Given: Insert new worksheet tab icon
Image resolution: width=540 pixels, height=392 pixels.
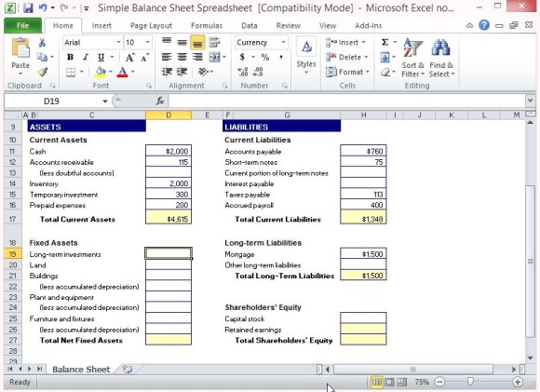Looking at the screenshot, I should pyautogui.click(x=127, y=370).
